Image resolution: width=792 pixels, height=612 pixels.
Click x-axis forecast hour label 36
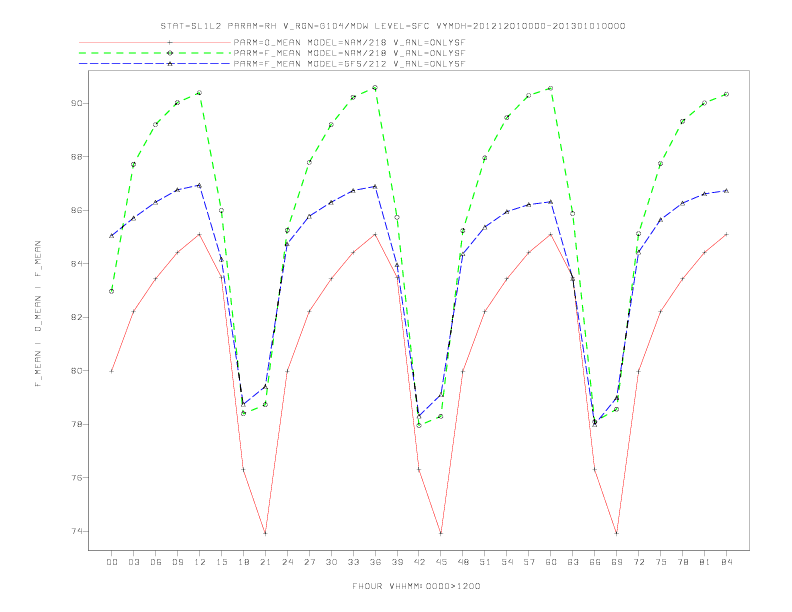(375, 562)
